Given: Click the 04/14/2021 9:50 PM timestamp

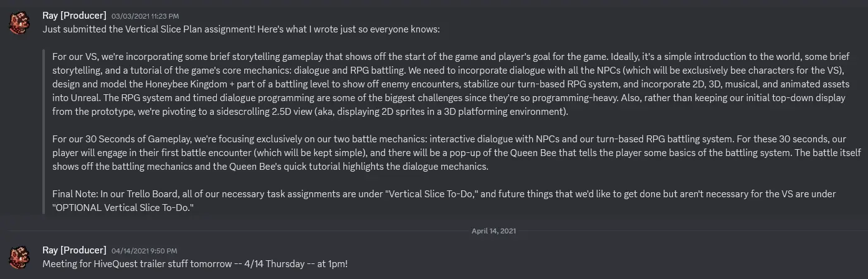Looking at the screenshot, I should (x=144, y=251).
